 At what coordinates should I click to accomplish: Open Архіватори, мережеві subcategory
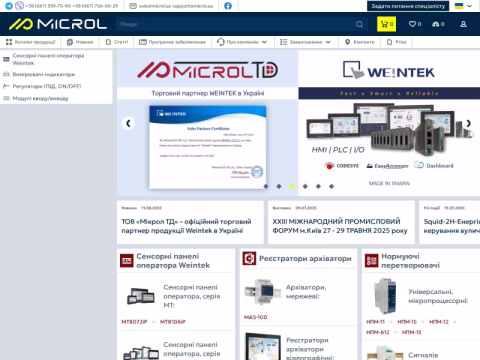(x=306, y=292)
